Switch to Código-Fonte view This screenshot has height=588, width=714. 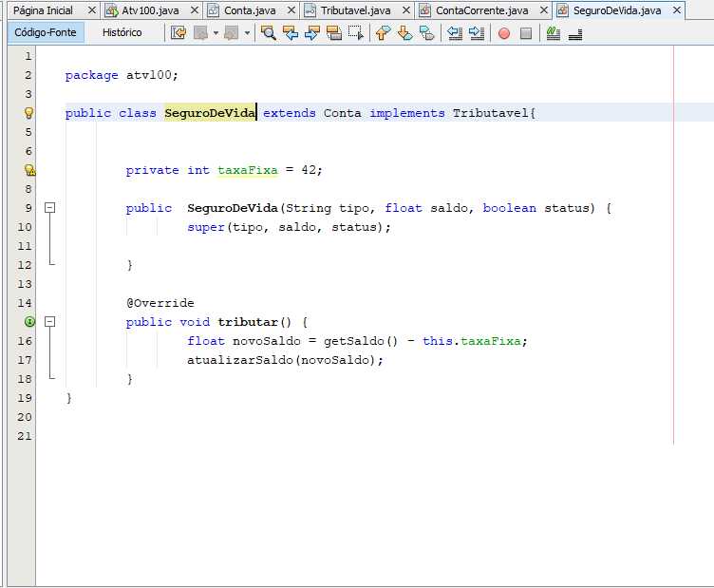click(x=46, y=32)
